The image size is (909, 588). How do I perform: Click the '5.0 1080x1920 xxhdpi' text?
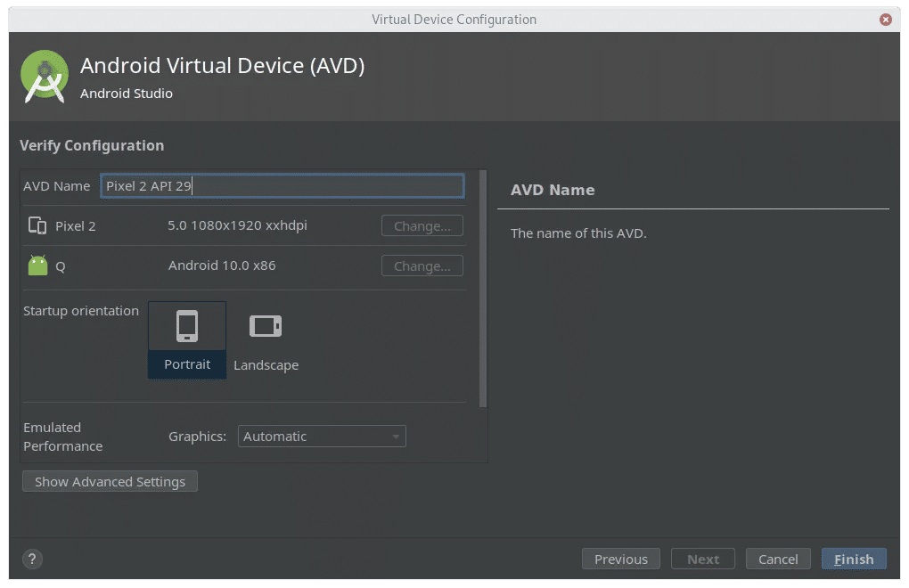coord(238,225)
